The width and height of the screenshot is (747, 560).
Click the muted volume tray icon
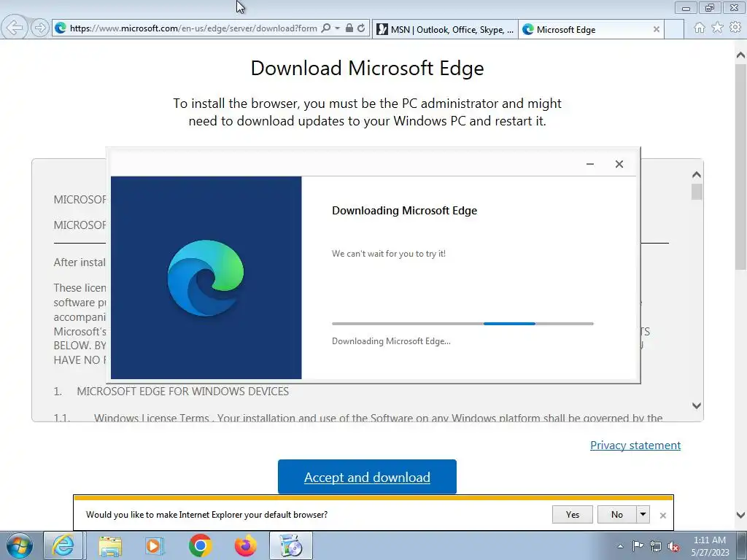coord(673,547)
